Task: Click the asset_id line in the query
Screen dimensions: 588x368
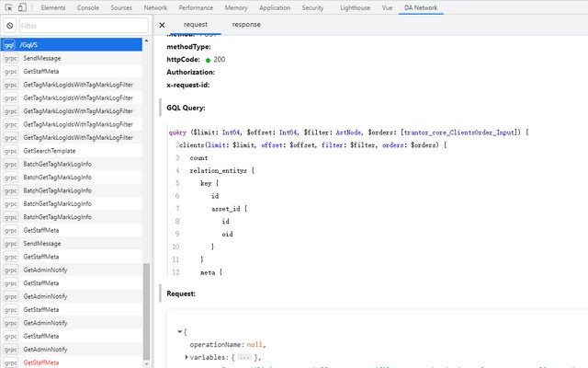Action: click(x=229, y=209)
